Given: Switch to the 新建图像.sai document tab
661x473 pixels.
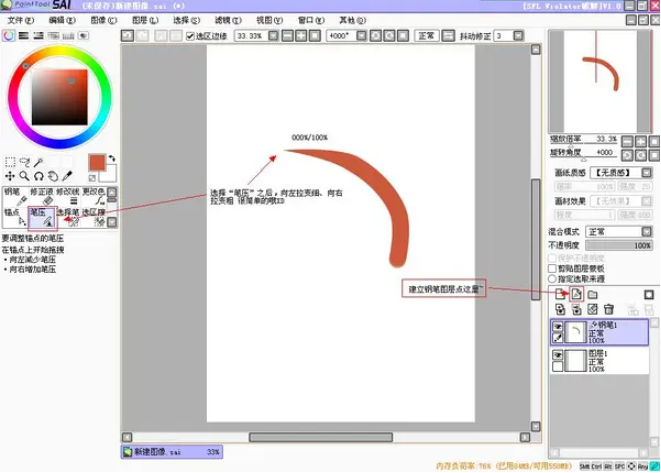Looking at the screenshot, I should 172,452.
